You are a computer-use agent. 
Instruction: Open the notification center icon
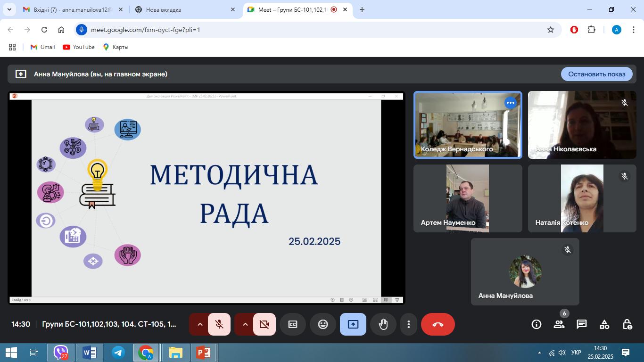626,353
